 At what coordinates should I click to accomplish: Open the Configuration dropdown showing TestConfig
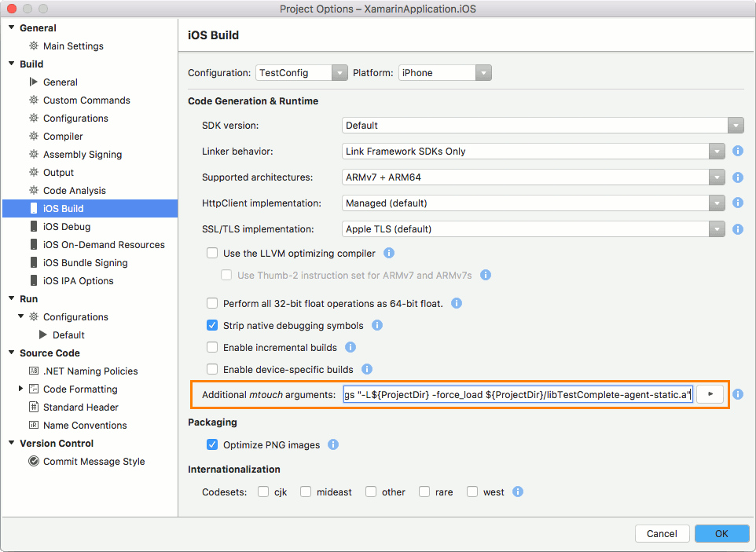coord(339,72)
